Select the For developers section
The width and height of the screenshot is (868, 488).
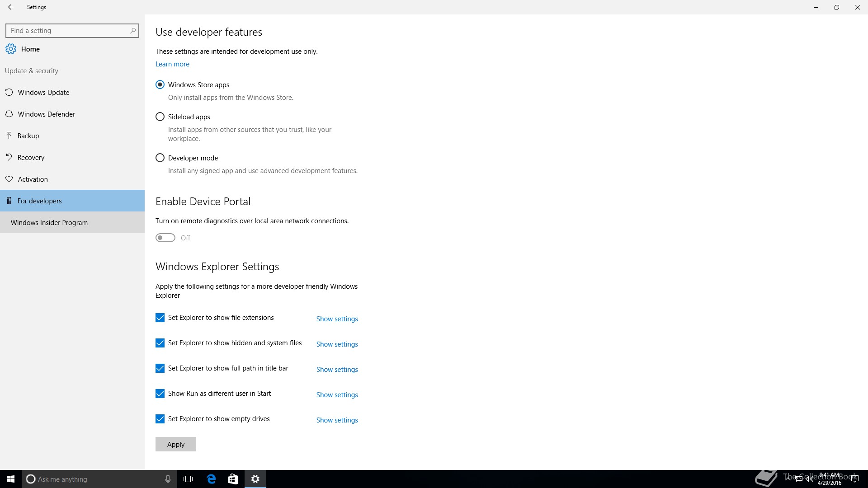(x=72, y=201)
